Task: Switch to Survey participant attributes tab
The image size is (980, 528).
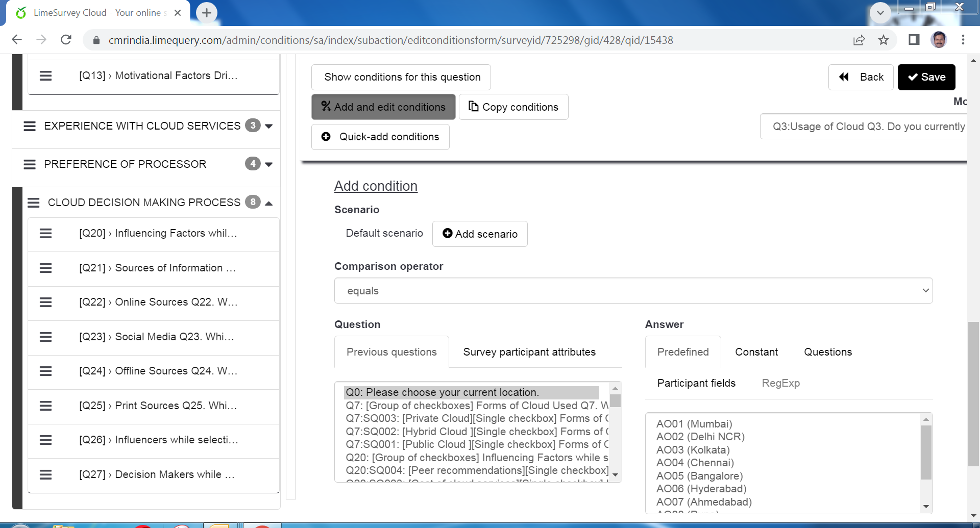Action: [x=529, y=352]
